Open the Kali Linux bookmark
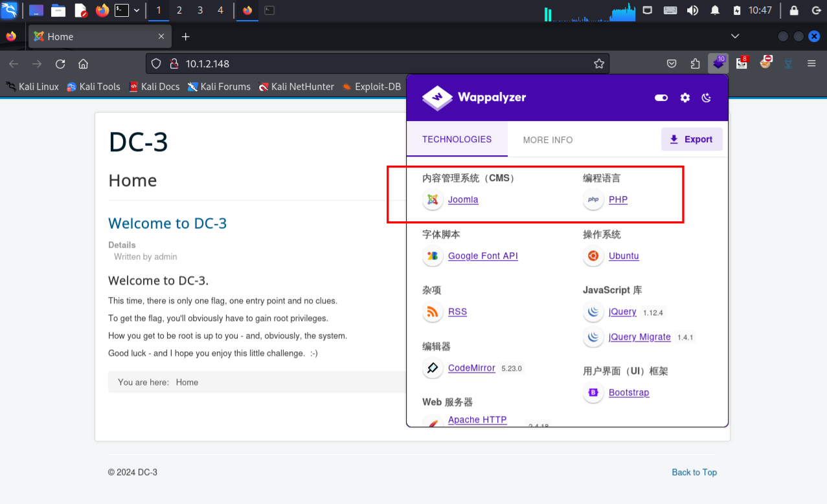This screenshot has height=504, width=827. tap(32, 87)
